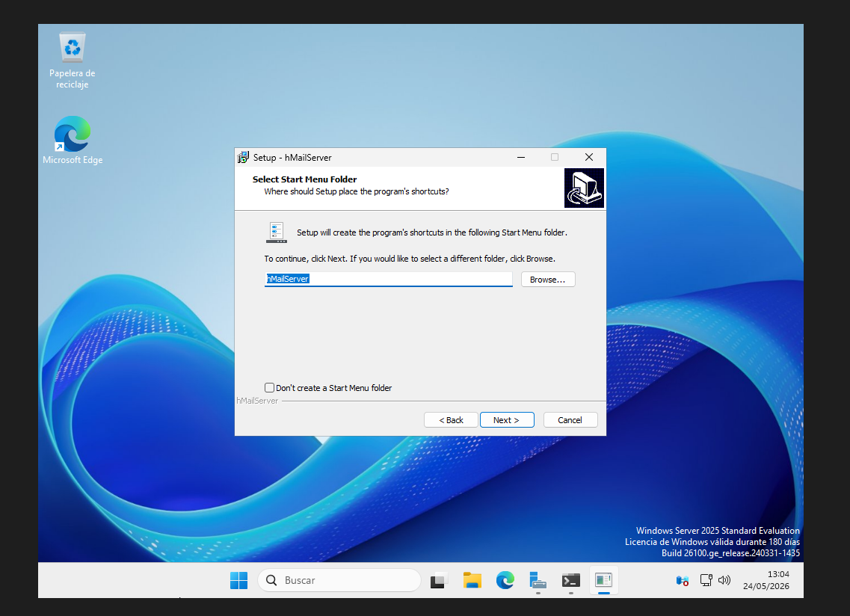Minimize the hMailServer Setup window
The width and height of the screenshot is (850, 616).
521,157
